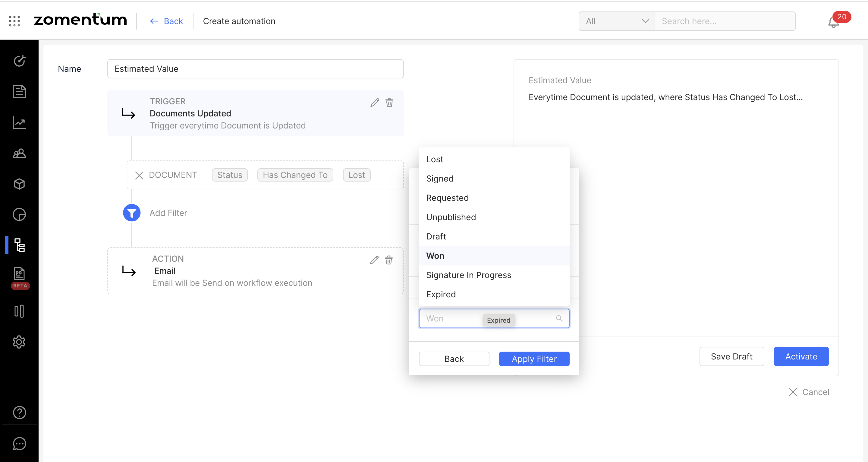Viewport: 868px width, 462px height.
Task: Edit the Documents Updated trigger
Action: 375,103
